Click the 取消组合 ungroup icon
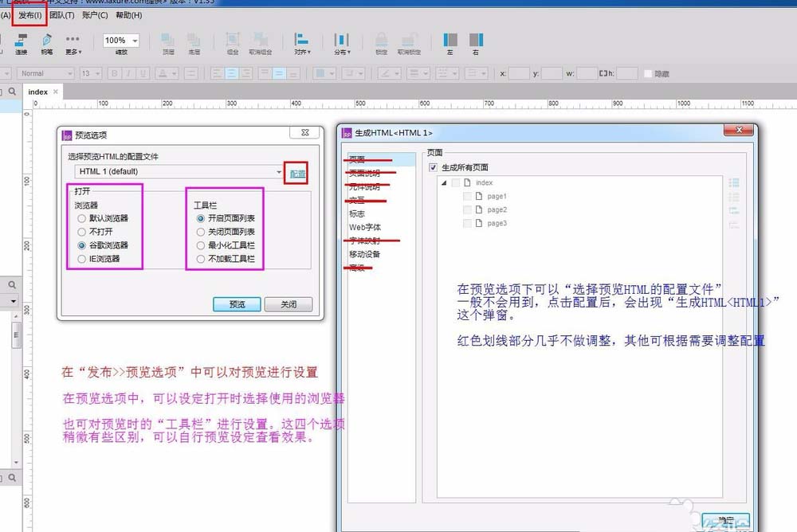The width and height of the screenshot is (797, 532). coord(261,44)
